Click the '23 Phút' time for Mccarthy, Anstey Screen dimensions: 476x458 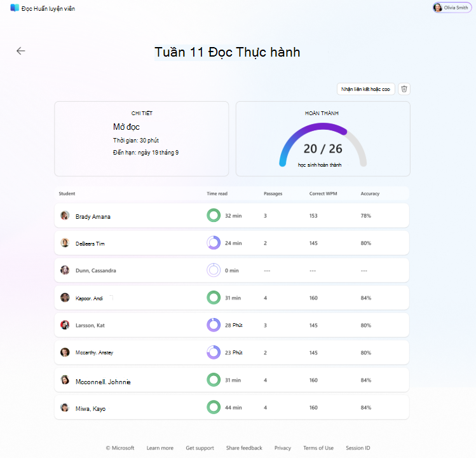coord(234,352)
